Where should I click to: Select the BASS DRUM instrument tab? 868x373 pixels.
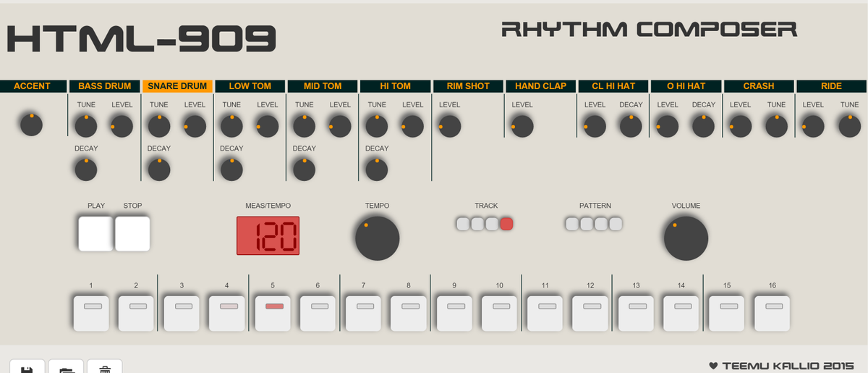[105, 85]
